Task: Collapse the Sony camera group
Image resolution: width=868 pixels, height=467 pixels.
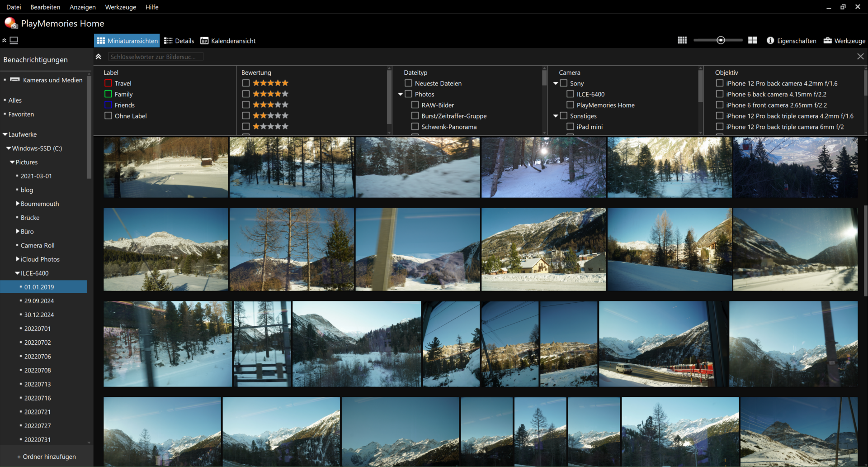Action: pos(556,83)
